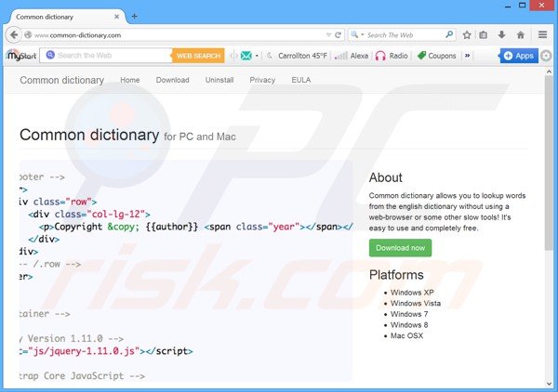The width and height of the screenshot is (558, 392).
Task: Bookmark this page with star icon
Action: (467, 34)
